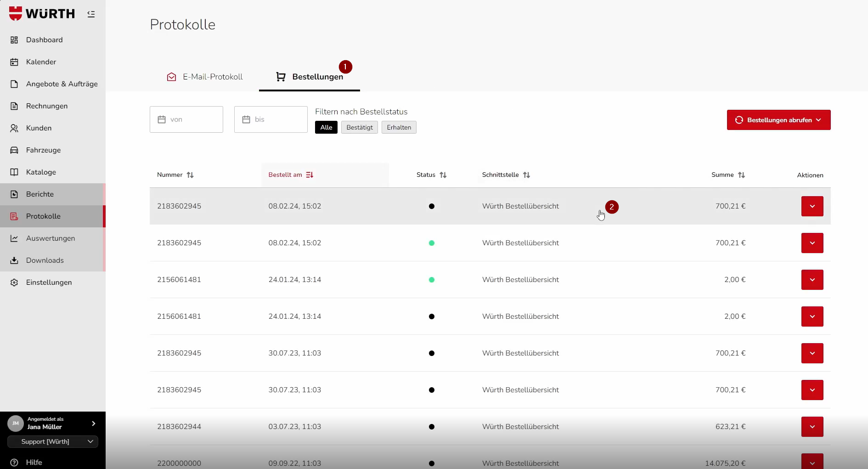Expand actions for first 08.02.24 black-status order
Screen dimensions: 868x469
point(812,206)
